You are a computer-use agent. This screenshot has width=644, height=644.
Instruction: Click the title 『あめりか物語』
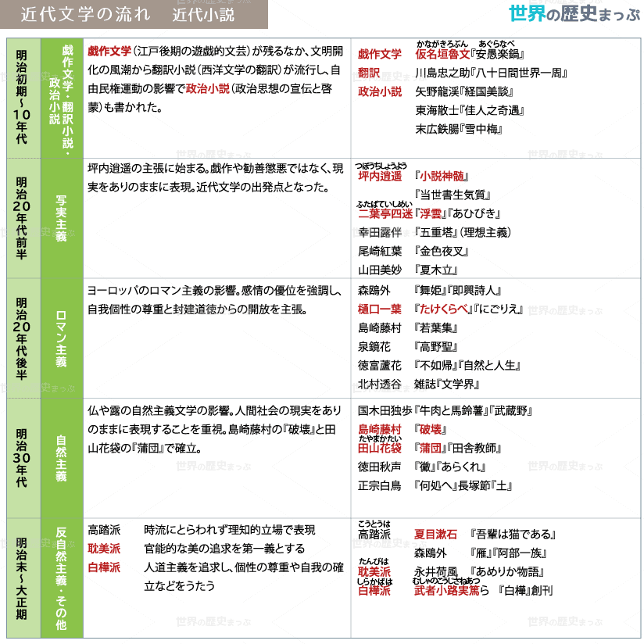pyautogui.click(x=507, y=572)
